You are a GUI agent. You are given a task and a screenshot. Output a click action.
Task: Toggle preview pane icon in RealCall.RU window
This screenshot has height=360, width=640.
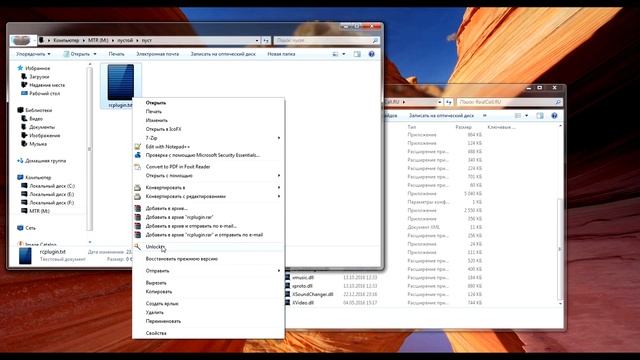point(540,116)
